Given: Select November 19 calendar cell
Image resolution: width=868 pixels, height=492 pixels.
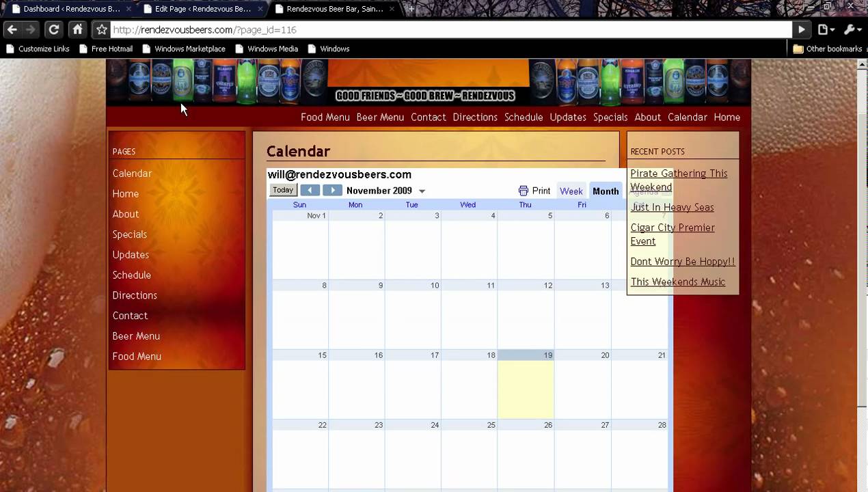Looking at the screenshot, I should (x=526, y=384).
